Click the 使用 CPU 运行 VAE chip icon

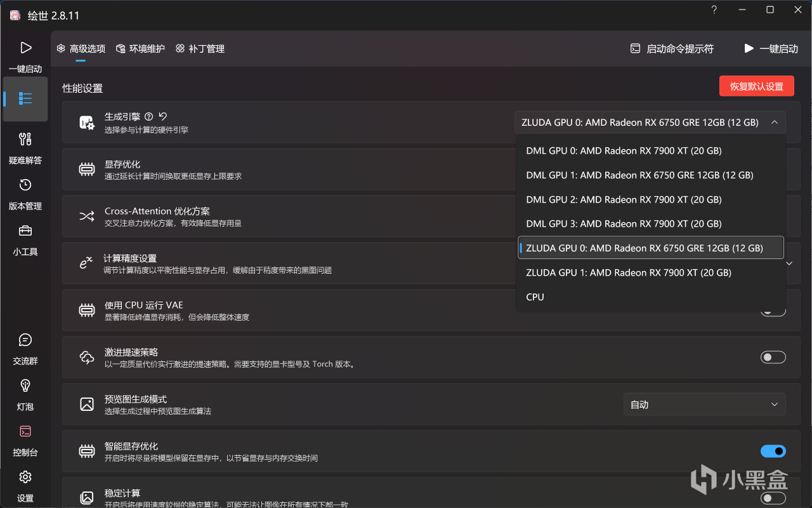point(87,311)
